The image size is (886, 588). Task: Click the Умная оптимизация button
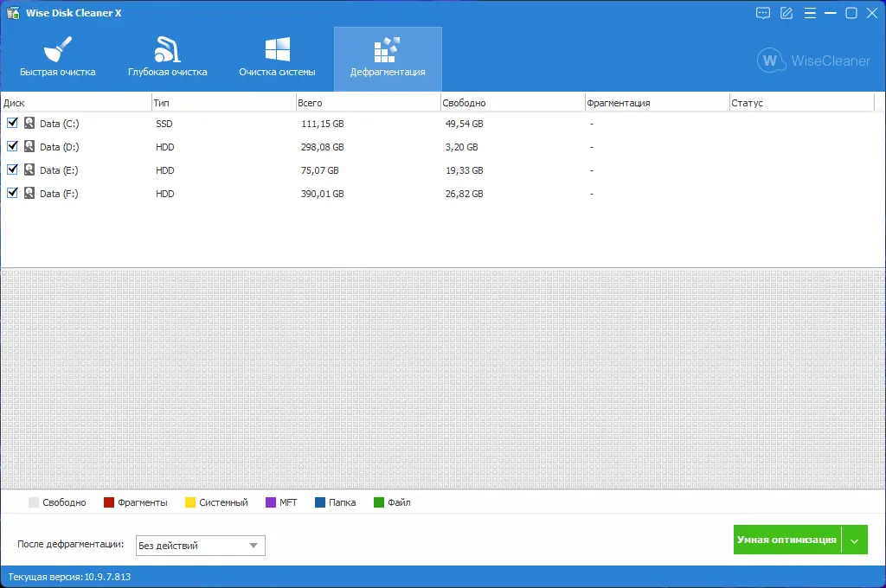tap(787, 540)
